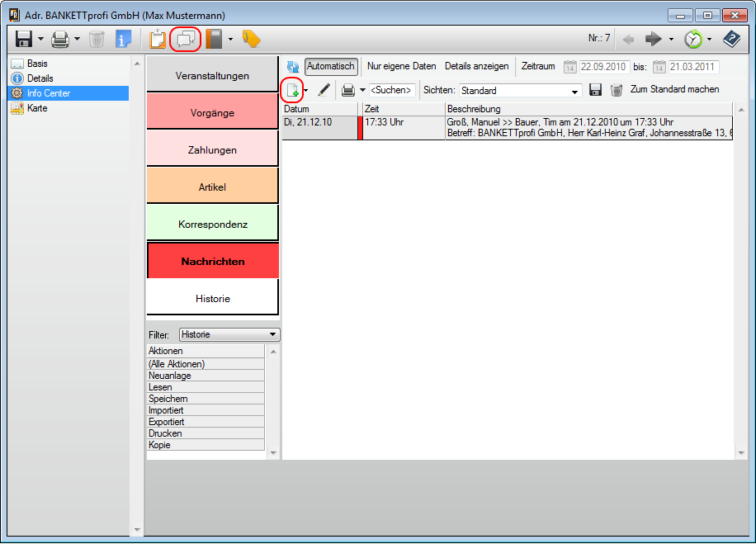Viewport: 756px width, 544px height.
Task: Click the refresh icon beside Automatisch
Action: pyautogui.click(x=293, y=67)
